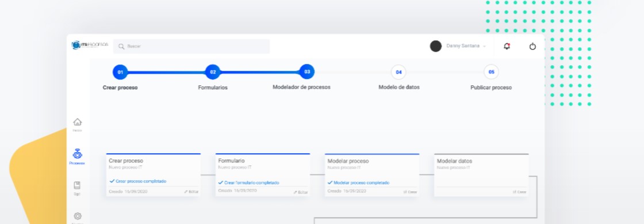Screen dimensions: 644x224
Task: Click Editar on the Formulario card
Action: (x=301, y=192)
